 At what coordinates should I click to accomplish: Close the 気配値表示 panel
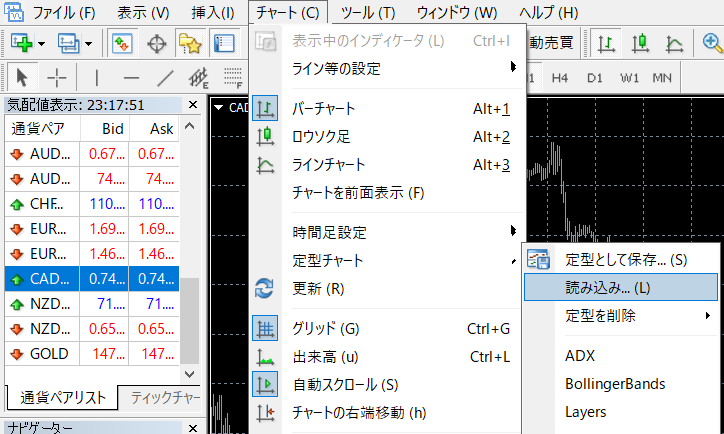tap(193, 105)
